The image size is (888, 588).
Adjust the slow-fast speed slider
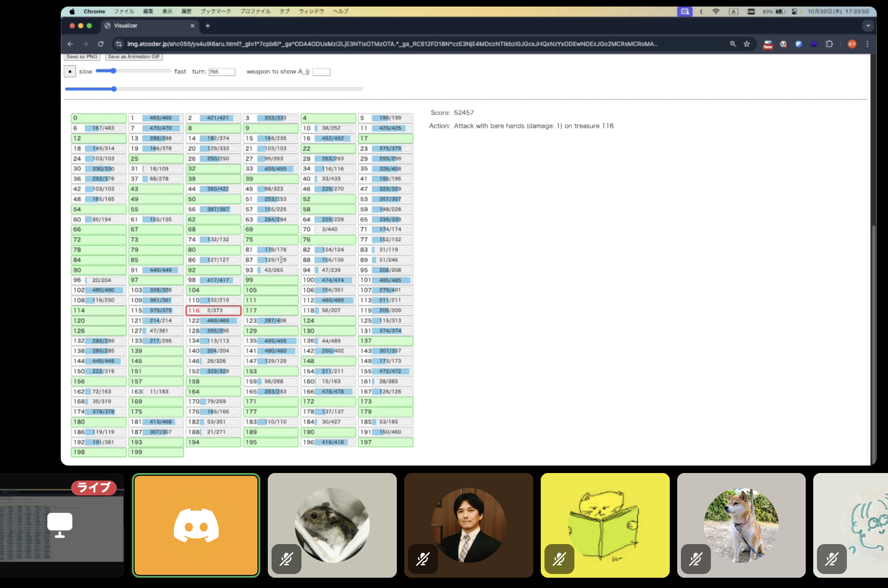coord(113,71)
